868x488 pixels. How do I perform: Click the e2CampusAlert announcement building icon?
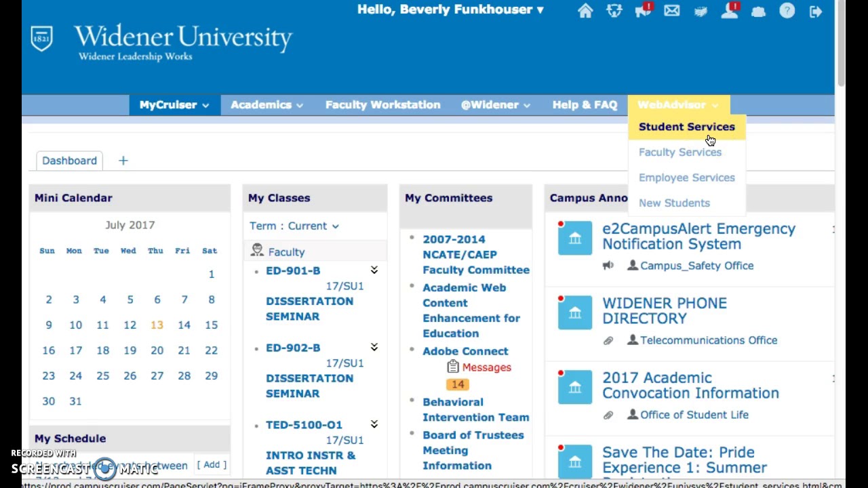click(x=575, y=237)
